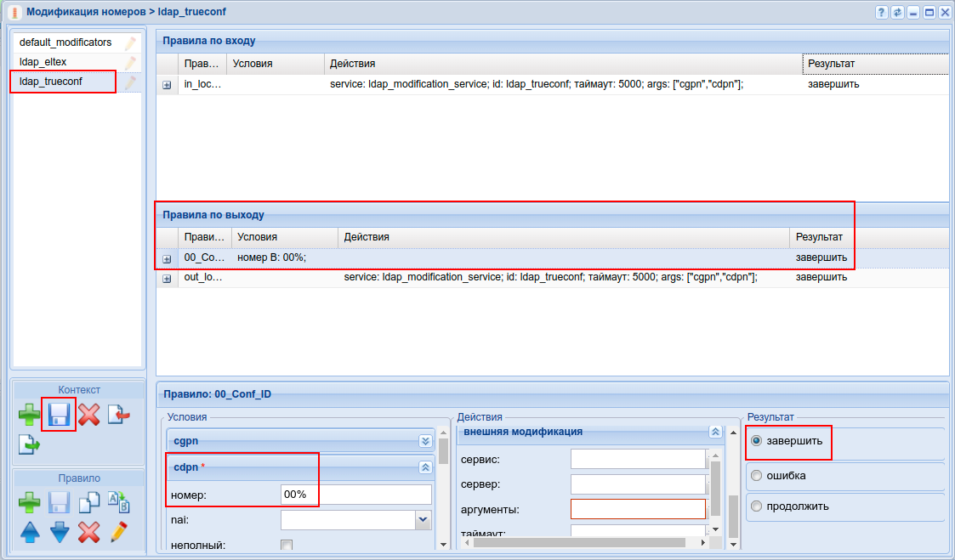Expand the cgpn conditions section
This screenshot has height=560, width=955.
pyautogui.click(x=425, y=441)
